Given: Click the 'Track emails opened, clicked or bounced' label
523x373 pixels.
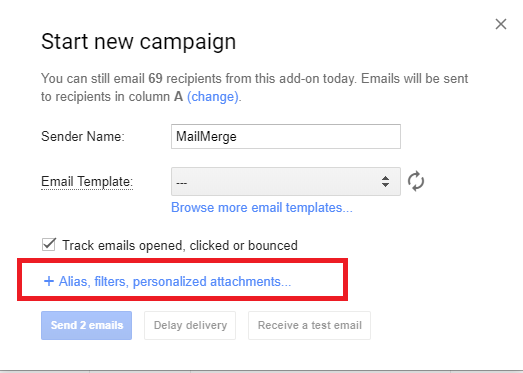Looking at the screenshot, I should pos(180,246).
